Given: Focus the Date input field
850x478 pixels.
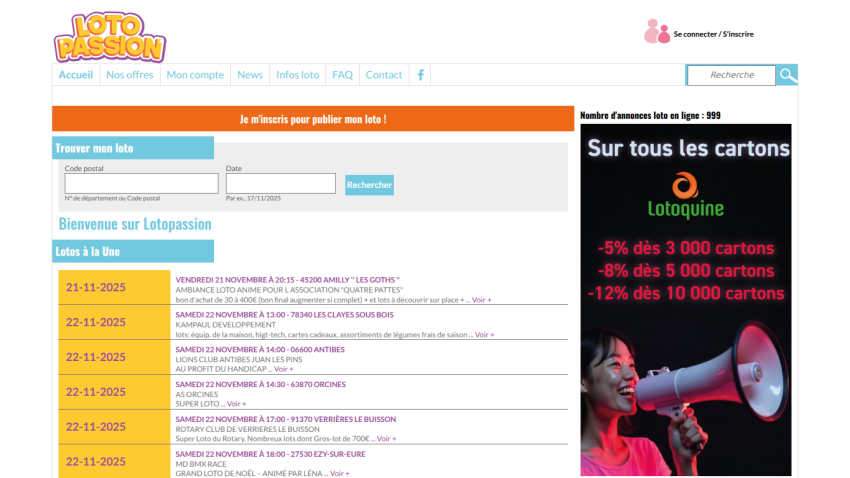Looking at the screenshot, I should coord(281,184).
